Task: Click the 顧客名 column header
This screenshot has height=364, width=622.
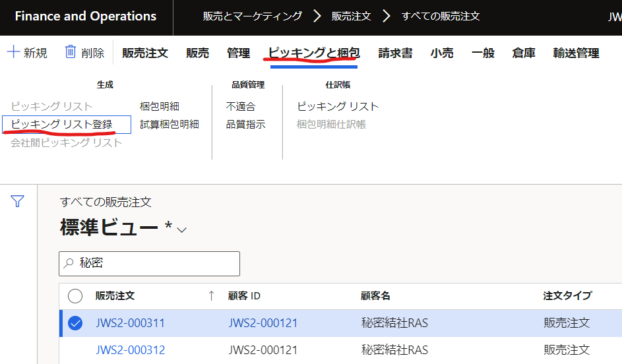Action: pyautogui.click(x=375, y=296)
